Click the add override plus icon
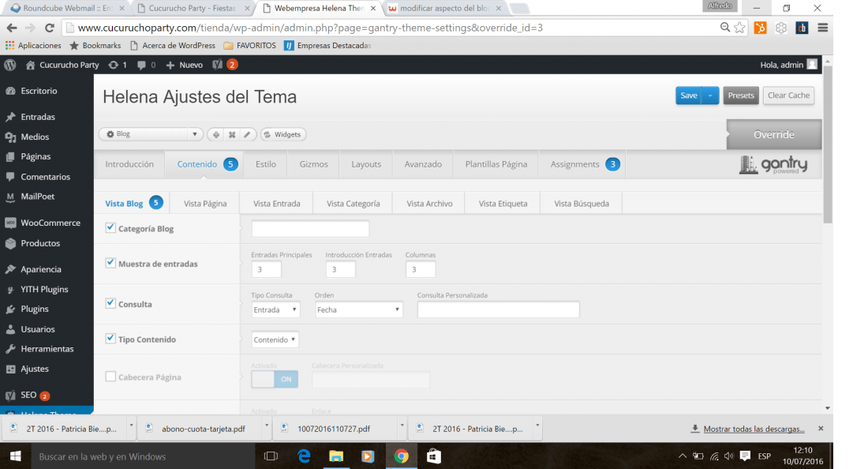Image resolution: width=868 pixels, height=469 pixels. point(216,134)
